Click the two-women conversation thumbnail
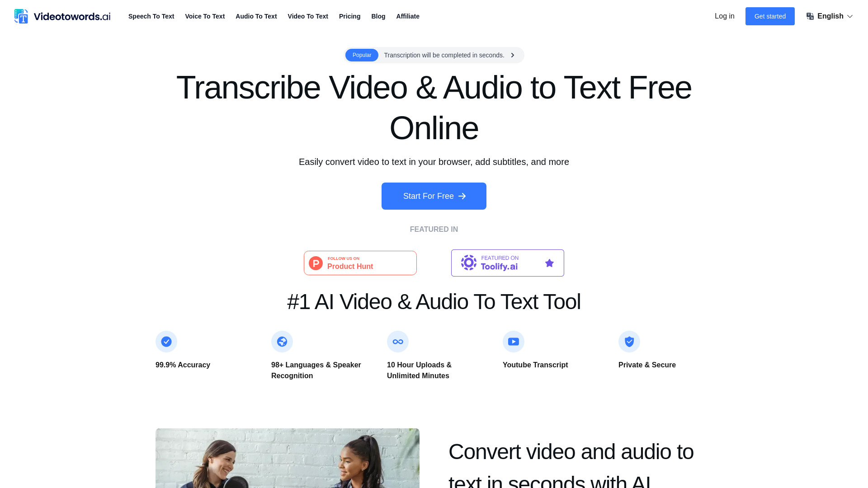The image size is (868, 488). [288, 458]
